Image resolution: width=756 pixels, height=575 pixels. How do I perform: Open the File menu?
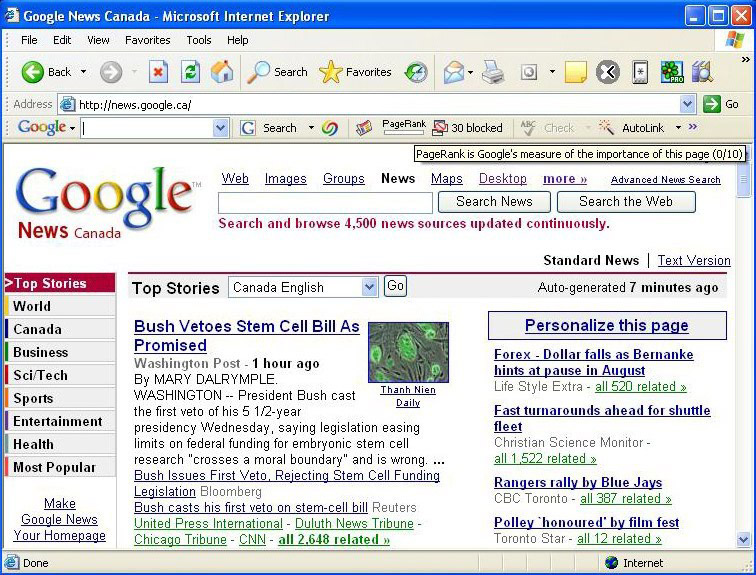(x=29, y=40)
